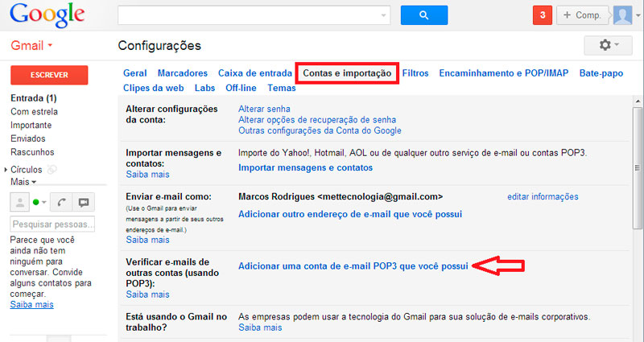Viewport: 644px width, 342px height.
Task: Click Saiba mais under Importar mensagens
Action: [147, 175]
